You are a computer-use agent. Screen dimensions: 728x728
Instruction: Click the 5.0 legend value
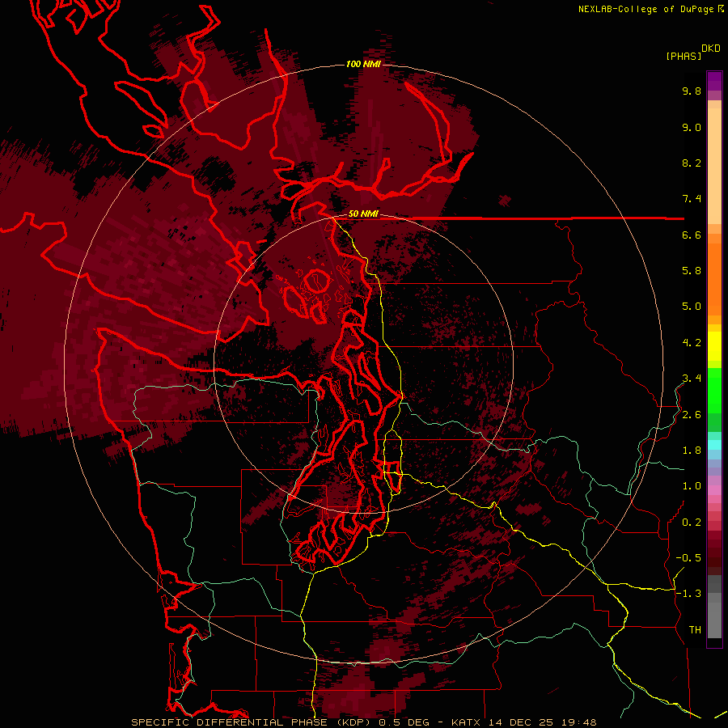pos(692,307)
